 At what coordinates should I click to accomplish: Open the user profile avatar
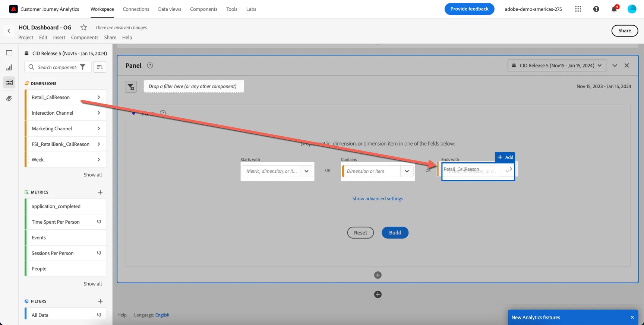point(632,9)
